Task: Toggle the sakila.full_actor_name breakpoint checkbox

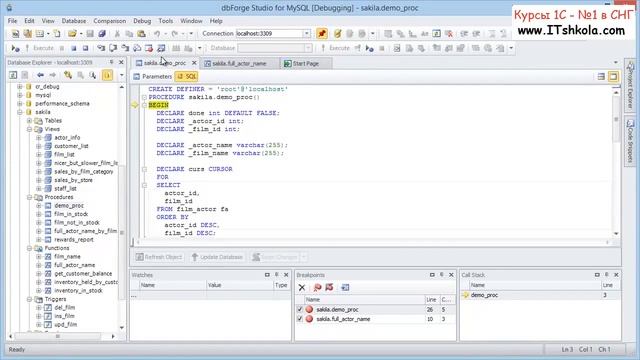Action: (300, 319)
